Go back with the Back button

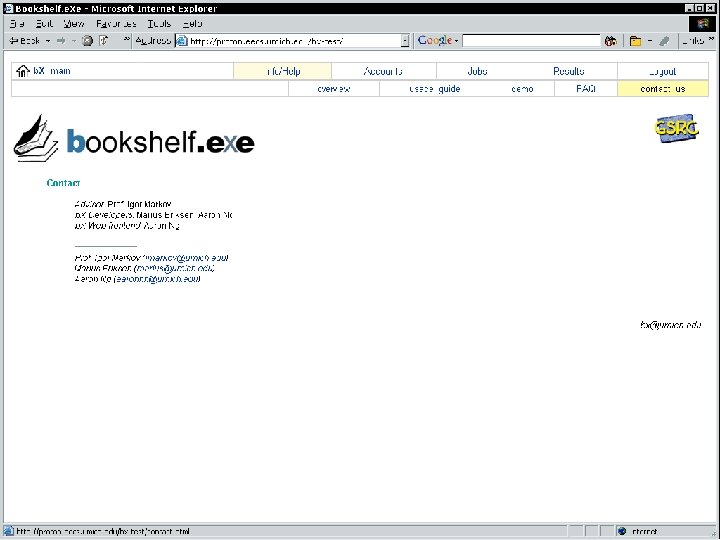tap(25, 41)
